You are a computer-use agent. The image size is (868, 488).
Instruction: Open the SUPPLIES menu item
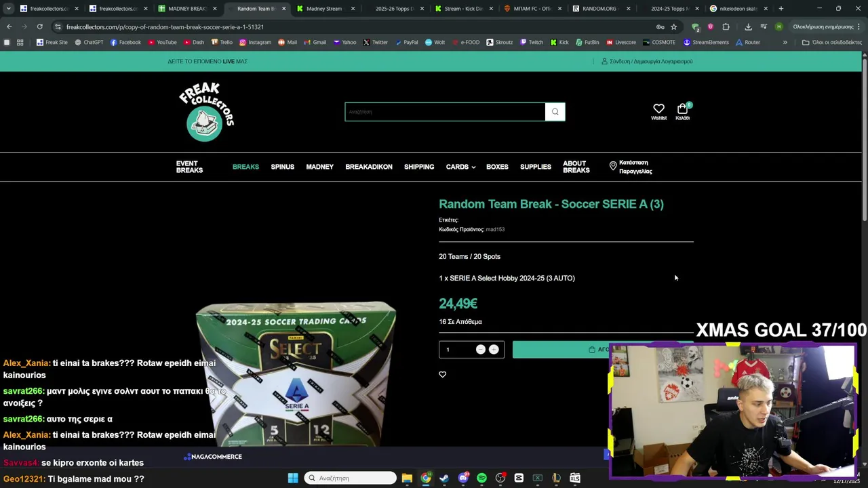(x=536, y=167)
